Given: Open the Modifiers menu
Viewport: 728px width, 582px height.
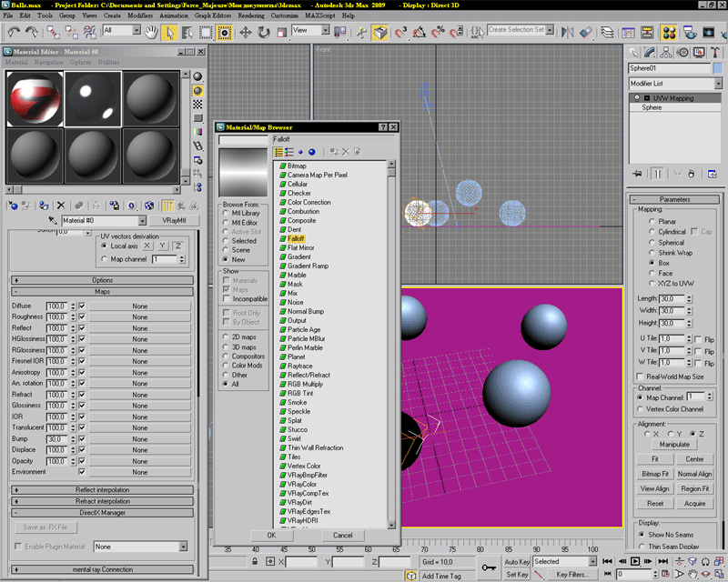Looking at the screenshot, I should pyautogui.click(x=140, y=15).
